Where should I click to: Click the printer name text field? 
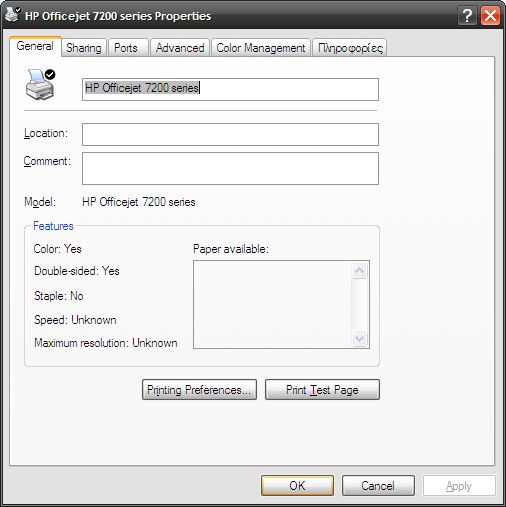(x=230, y=89)
